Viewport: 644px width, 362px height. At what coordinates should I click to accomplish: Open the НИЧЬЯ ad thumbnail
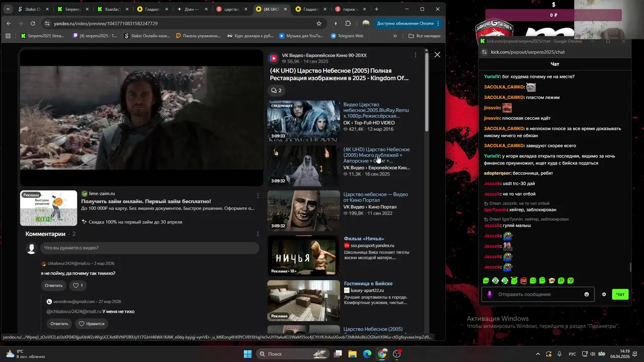coord(303,256)
